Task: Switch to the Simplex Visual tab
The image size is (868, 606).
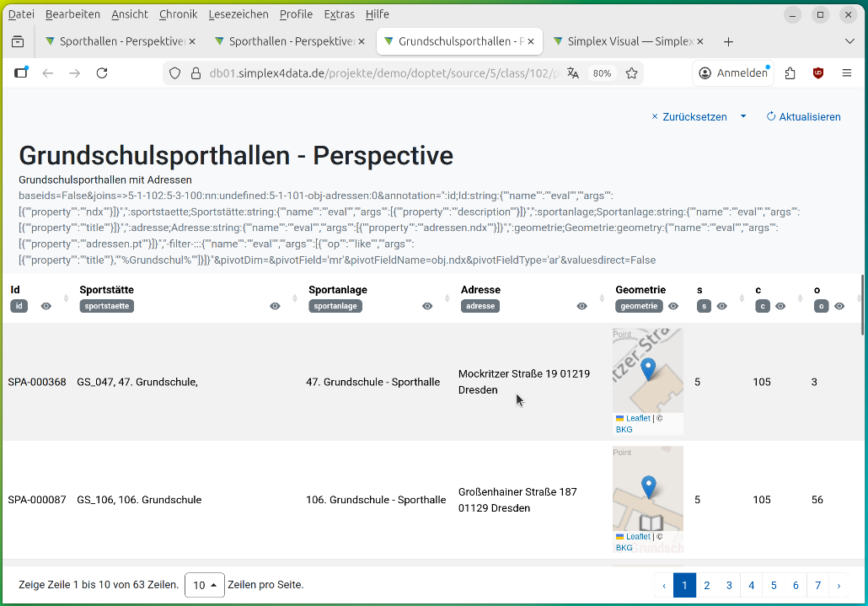Action: coord(630,41)
